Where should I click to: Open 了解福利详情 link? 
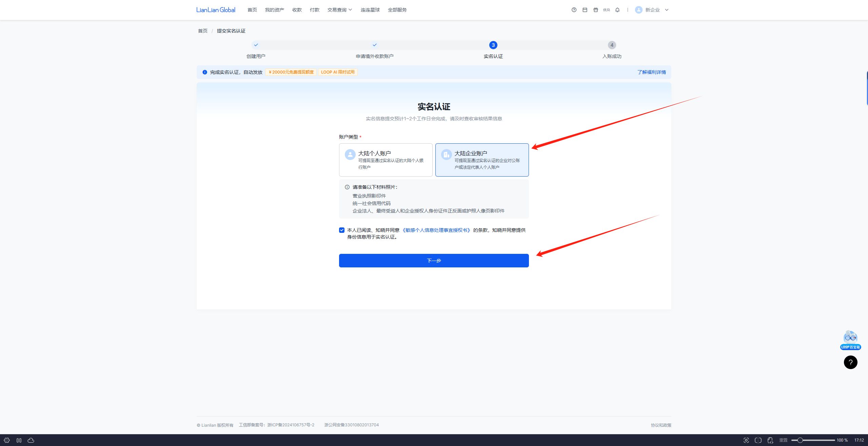[652, 72]
